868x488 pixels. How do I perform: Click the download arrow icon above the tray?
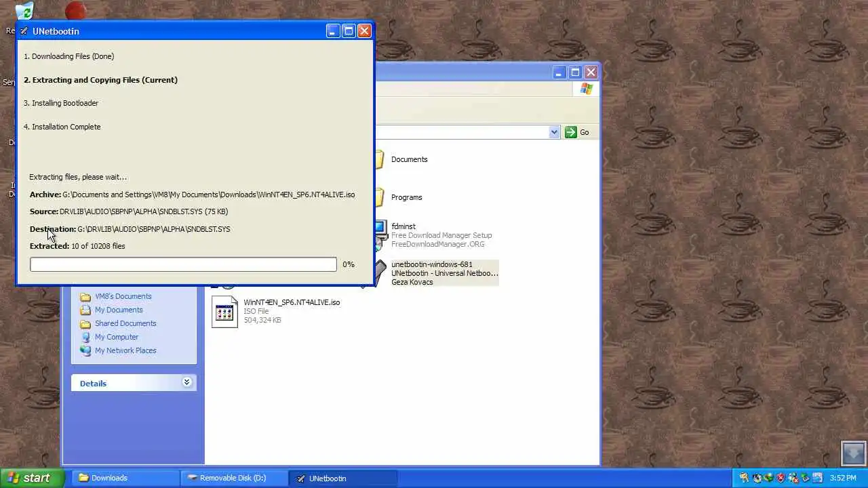click(x=853, y=453)
